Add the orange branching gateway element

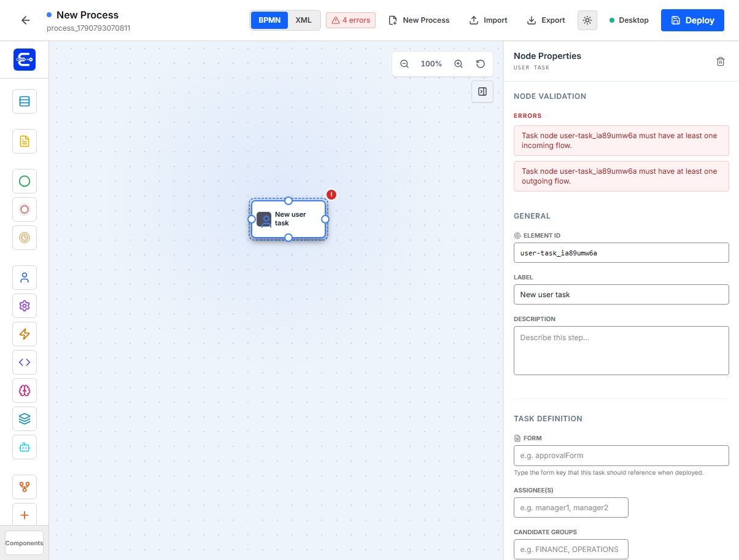[x=25, y=487]
